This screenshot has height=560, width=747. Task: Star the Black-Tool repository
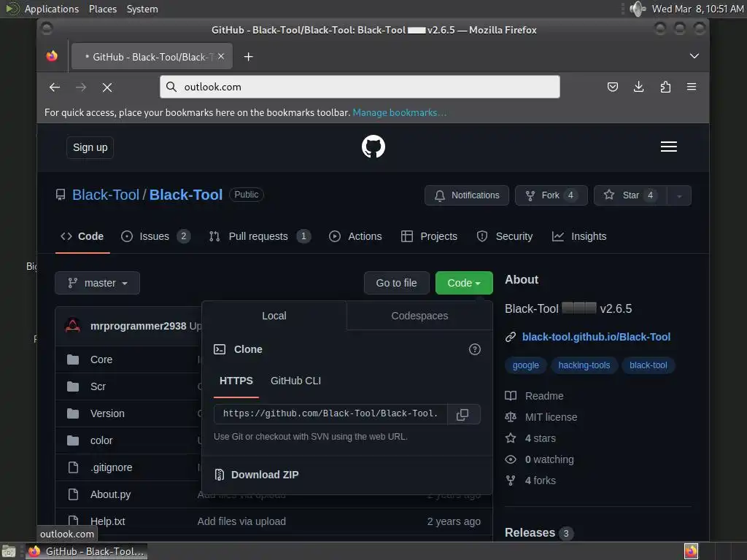point(631,195)
